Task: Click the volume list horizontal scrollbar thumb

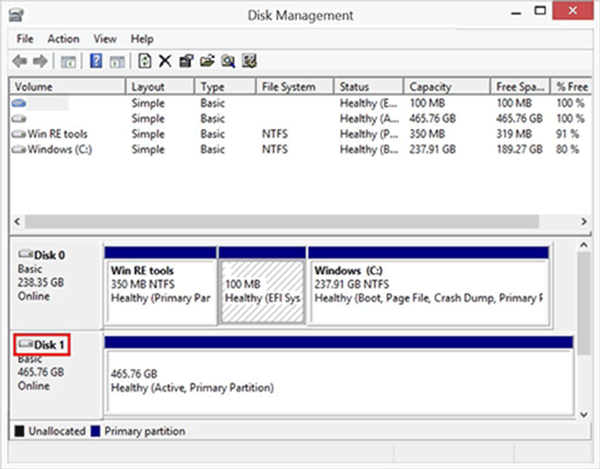Action: (x=282, y=221)
